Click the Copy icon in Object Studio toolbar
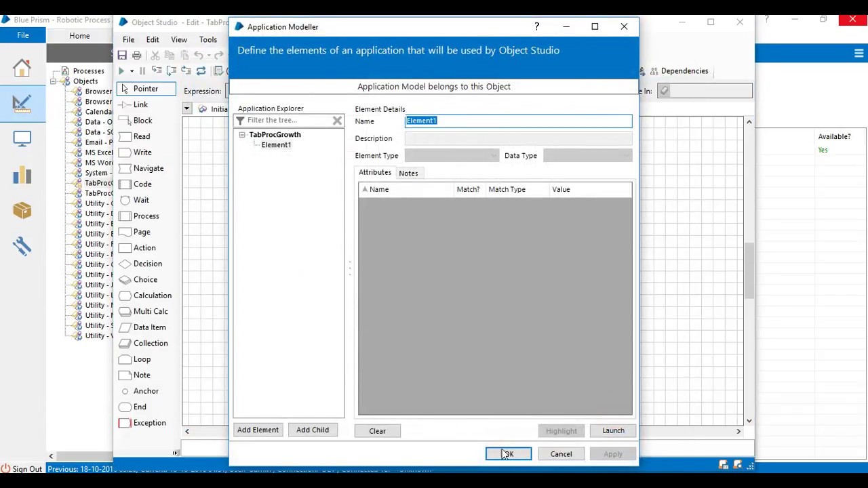 click(170, 55)
